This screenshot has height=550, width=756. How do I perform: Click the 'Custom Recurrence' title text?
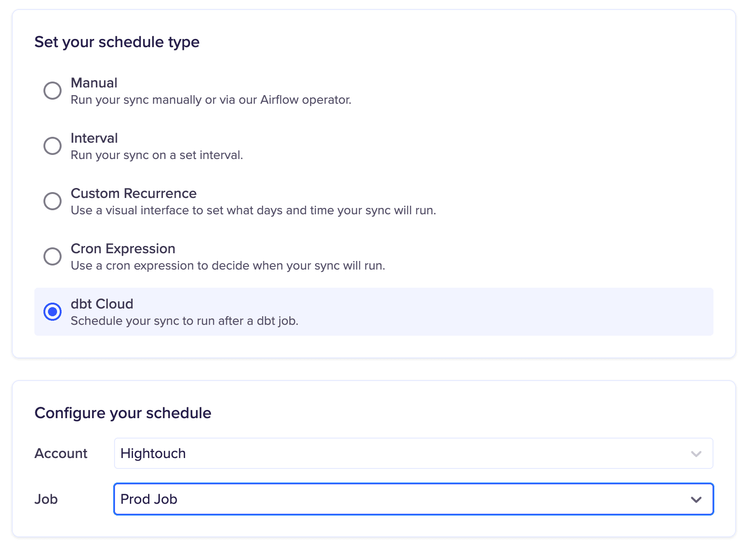click(x=134, y=193)
